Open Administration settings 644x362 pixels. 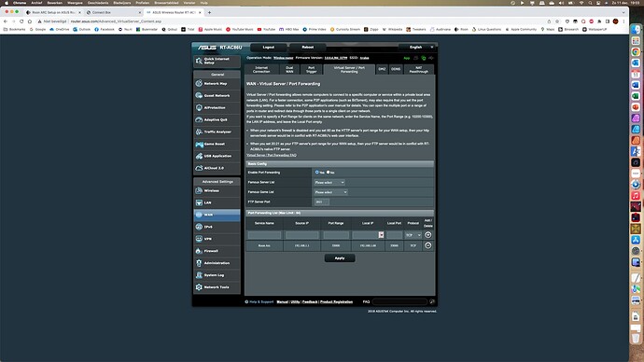pyautogui.click(x=217, y=263)
